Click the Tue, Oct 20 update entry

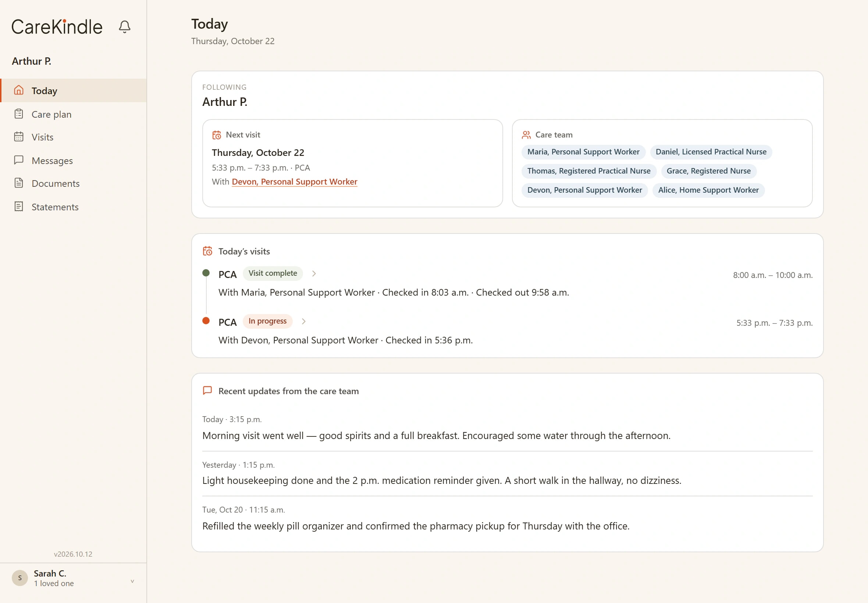tap(508, 519)
